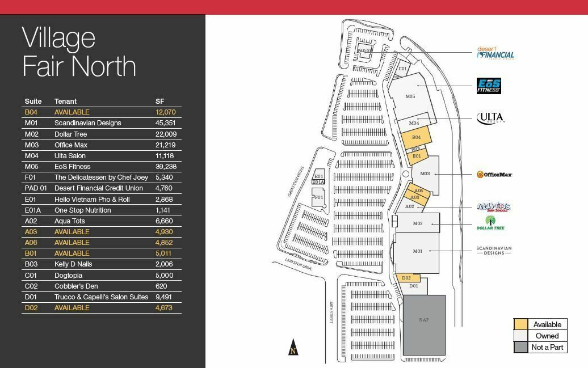Click the EoS Fitness logo

[489, 86]
